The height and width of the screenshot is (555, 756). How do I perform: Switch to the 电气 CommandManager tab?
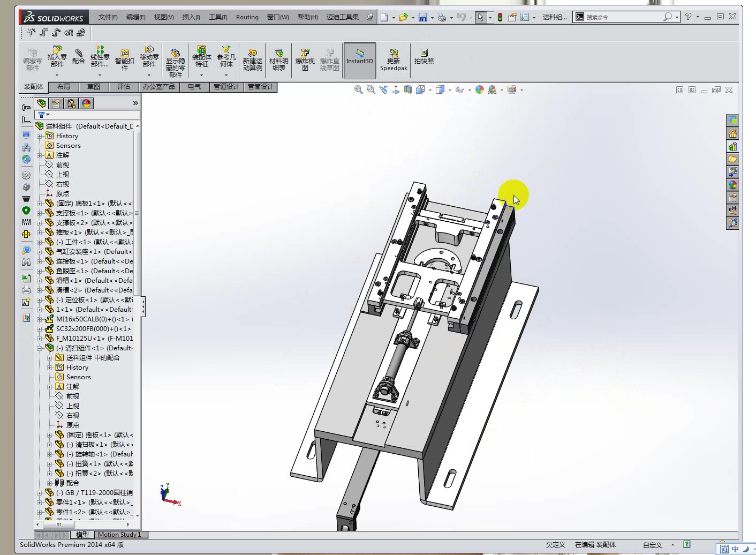194,86
